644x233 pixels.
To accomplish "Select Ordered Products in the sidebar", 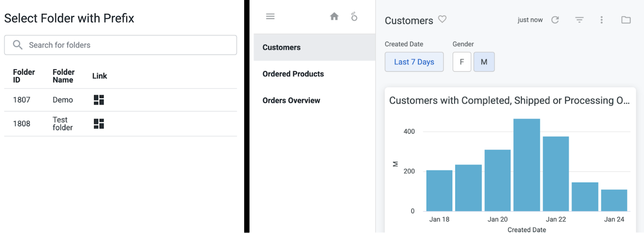I will click(315, 74).
